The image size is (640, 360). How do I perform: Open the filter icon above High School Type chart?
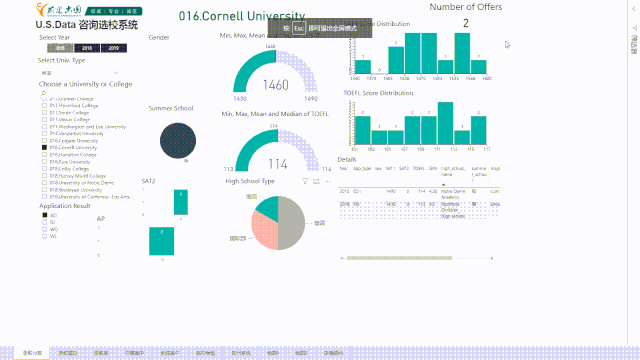[305, 181]
